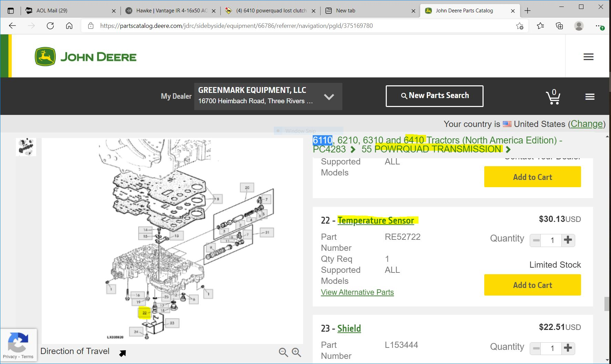Open the Shield part link
Viewport: 611px width, 364px height.
coord(349,329)
